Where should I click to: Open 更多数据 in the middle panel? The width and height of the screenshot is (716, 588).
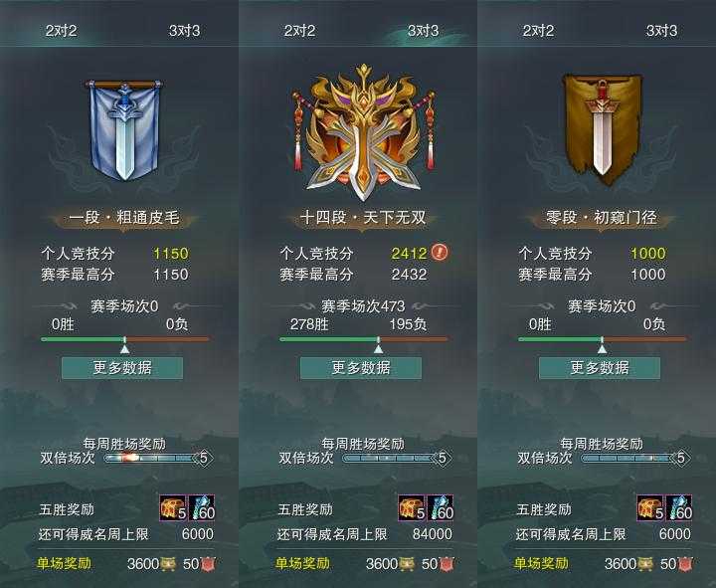(361, 368)
